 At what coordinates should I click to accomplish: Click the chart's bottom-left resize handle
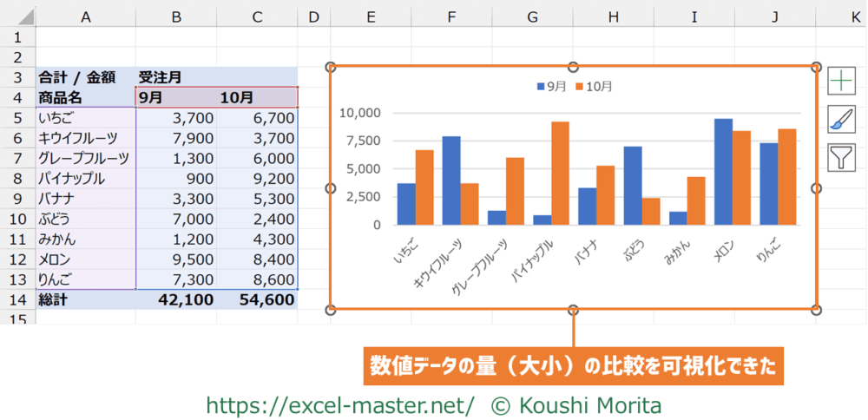coord(331,310)
